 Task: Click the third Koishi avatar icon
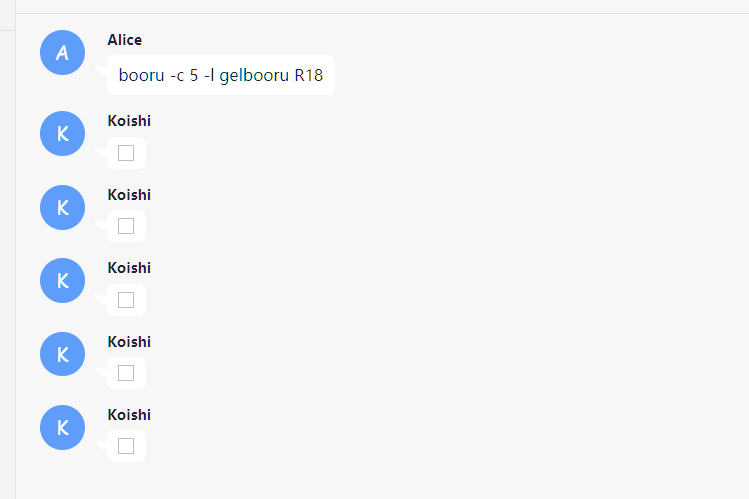[63, 281]
